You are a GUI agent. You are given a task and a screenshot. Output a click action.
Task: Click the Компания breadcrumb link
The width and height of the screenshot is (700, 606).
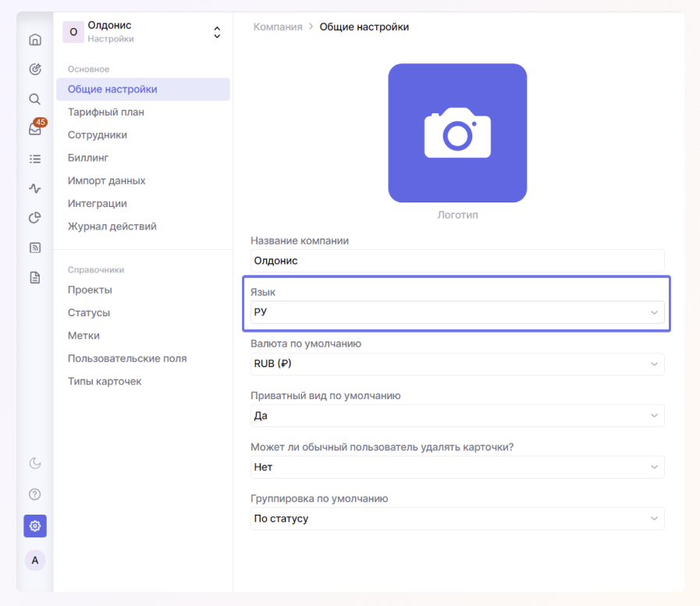pos(277,27)
